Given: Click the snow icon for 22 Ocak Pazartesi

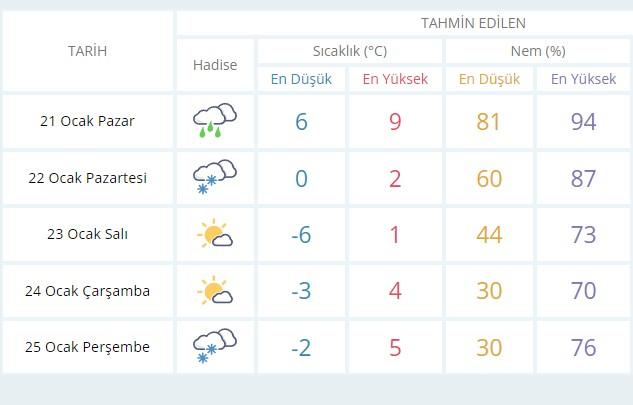Looking at the screenshot, I should pyautogui.click(x=214, y=178).
